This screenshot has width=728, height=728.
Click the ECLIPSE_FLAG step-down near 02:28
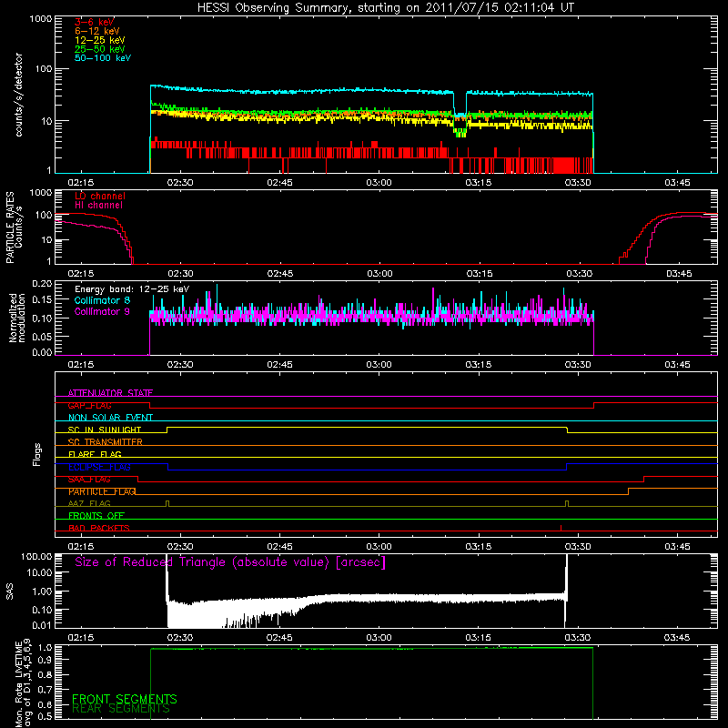167,467
